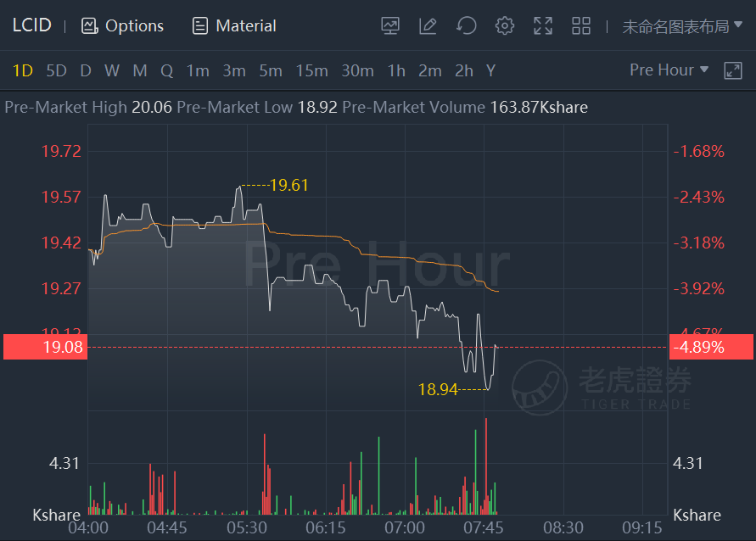Open the chart comparison monitor icon
This screenshot has width=756, height=541.
pos(390,25)
